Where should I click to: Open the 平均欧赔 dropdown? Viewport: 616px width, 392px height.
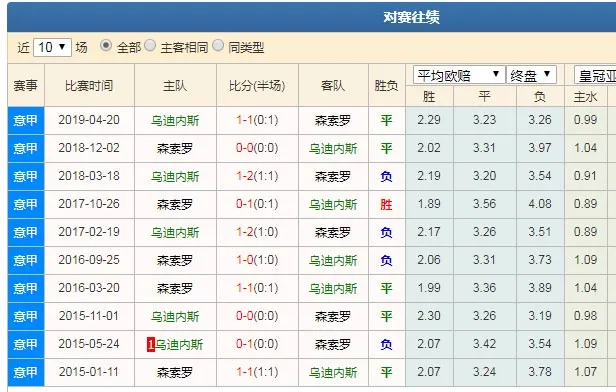[x=458, y=75]
